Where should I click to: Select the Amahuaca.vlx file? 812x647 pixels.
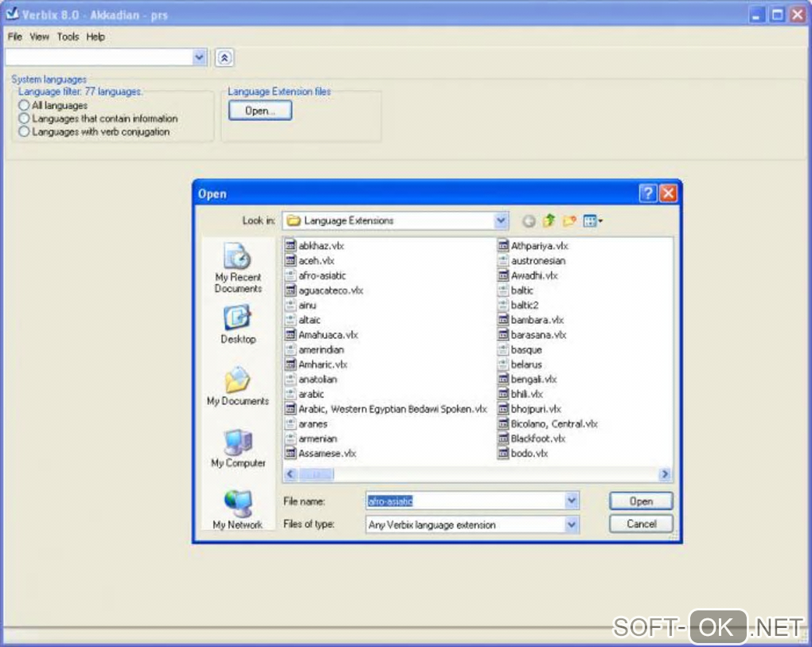coord(322,335)
